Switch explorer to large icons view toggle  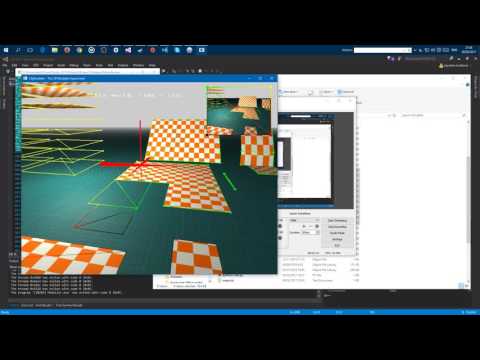[x=467, y=286]
